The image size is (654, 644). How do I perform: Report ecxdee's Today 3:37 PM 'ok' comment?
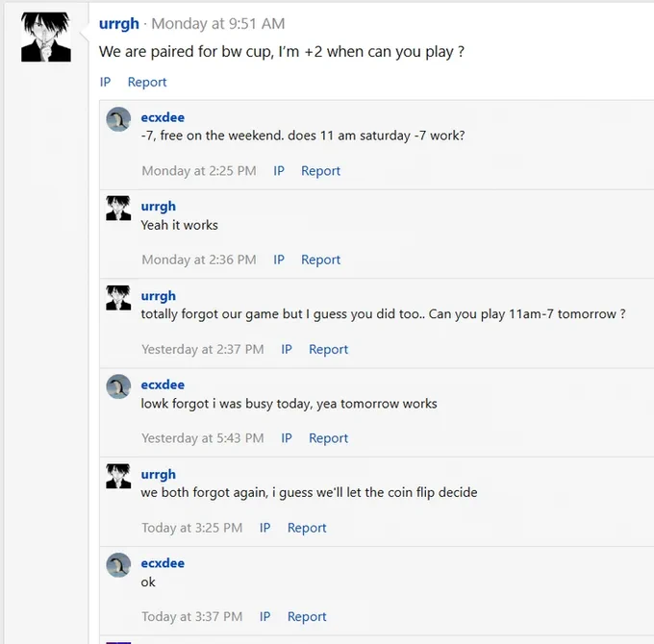(307, 616)
